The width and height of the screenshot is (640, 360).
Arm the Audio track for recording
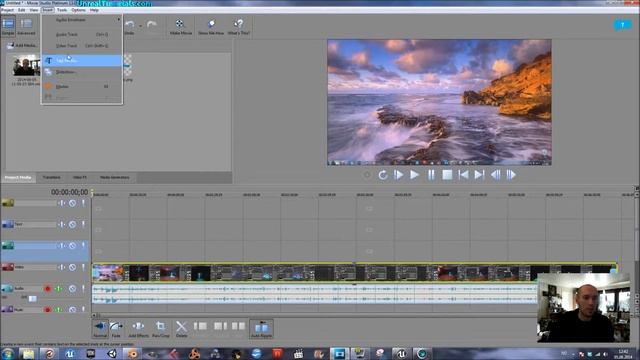coord(47,289)
